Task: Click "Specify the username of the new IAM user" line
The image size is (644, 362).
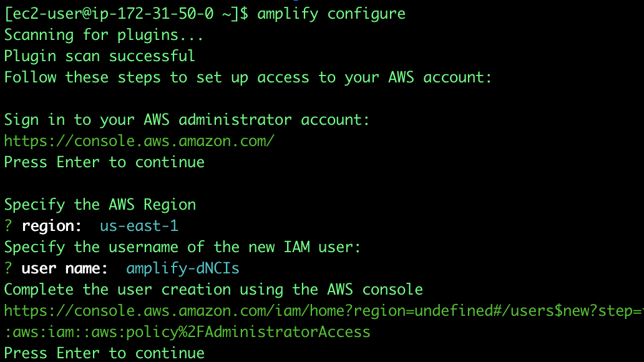Action: (182, 247)
